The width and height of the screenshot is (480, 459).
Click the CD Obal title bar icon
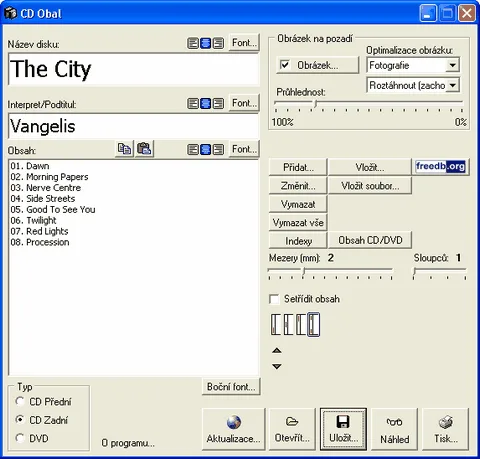point(10,13)
